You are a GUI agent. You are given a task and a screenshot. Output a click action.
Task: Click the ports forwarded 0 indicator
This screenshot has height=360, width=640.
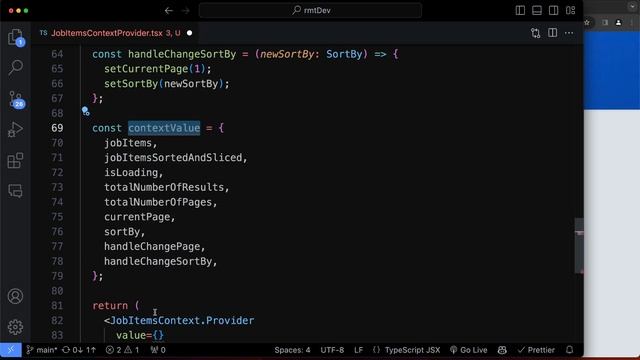[158, 350]
